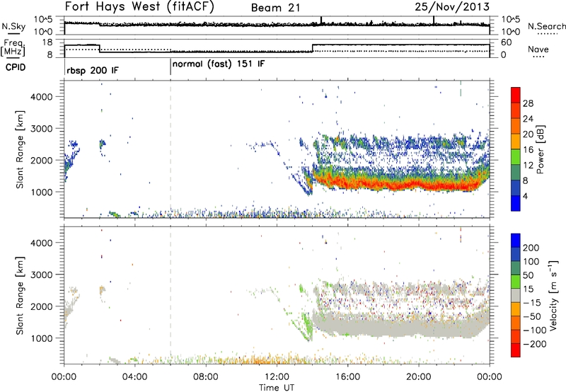
Task: Click the 'N.Sky' legend label
Action: pyautogui.click(x=13, y=26)
